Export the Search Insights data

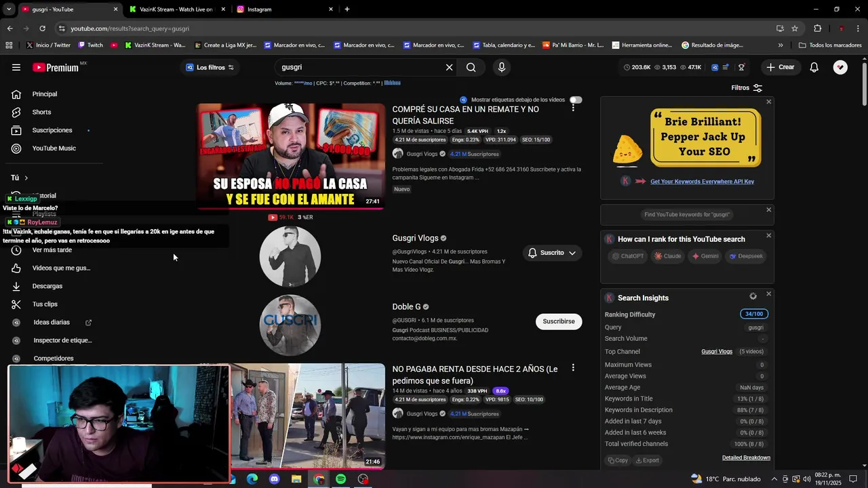coord(647,460)
